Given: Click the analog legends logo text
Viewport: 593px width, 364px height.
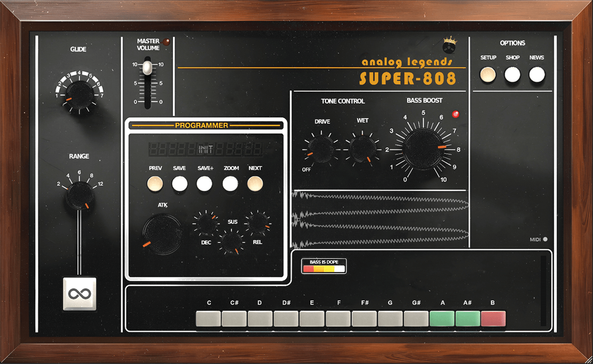Looking at the screenshot, I should pos(407,62).
